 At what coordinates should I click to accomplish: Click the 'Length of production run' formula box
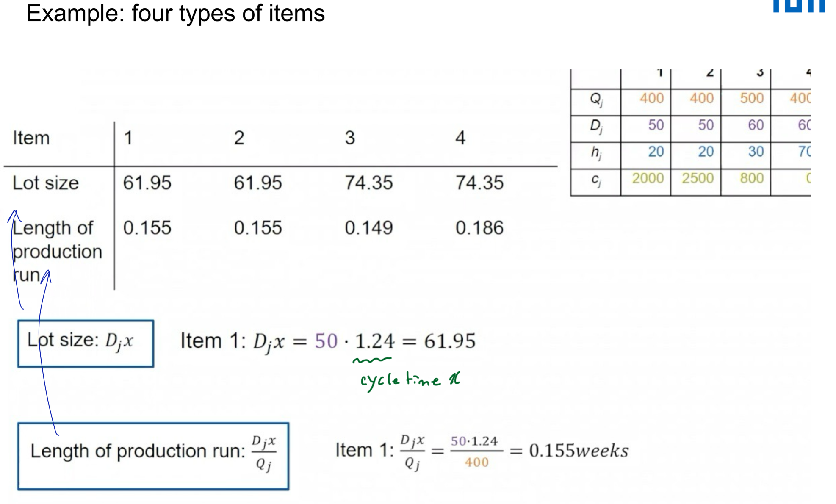point(153,456)
